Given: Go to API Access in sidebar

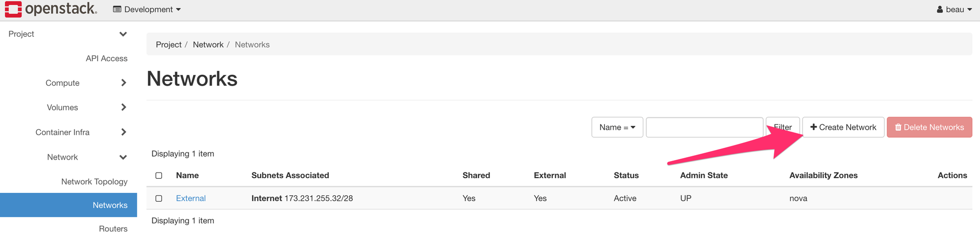Looking at the screenshot, I should coord(106,58).
